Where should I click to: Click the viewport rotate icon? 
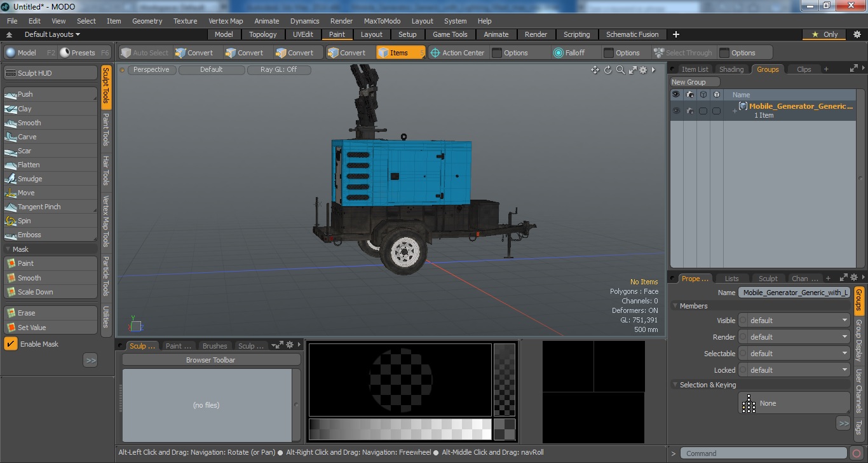(x=607, y=70)
